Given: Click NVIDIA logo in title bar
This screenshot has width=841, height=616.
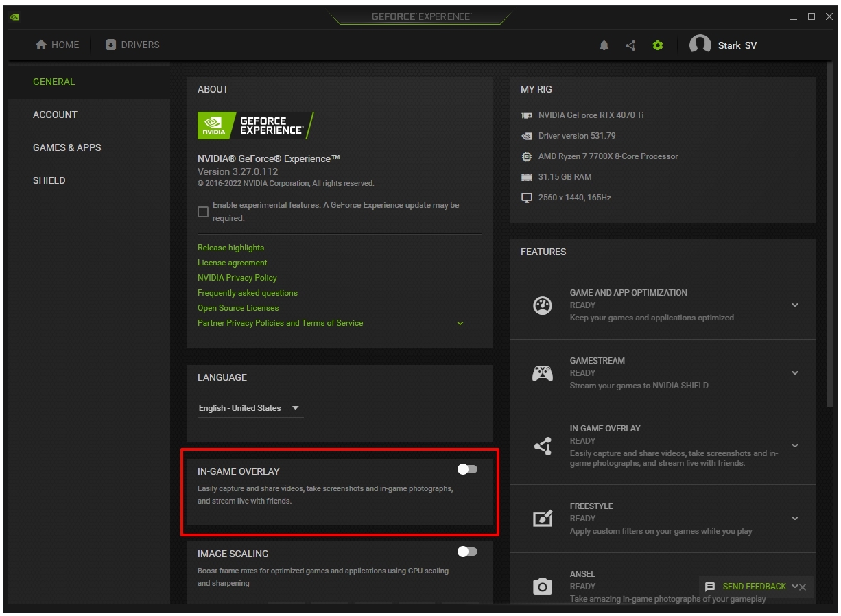Looking at the screenshot, I should tap(14, 17).
